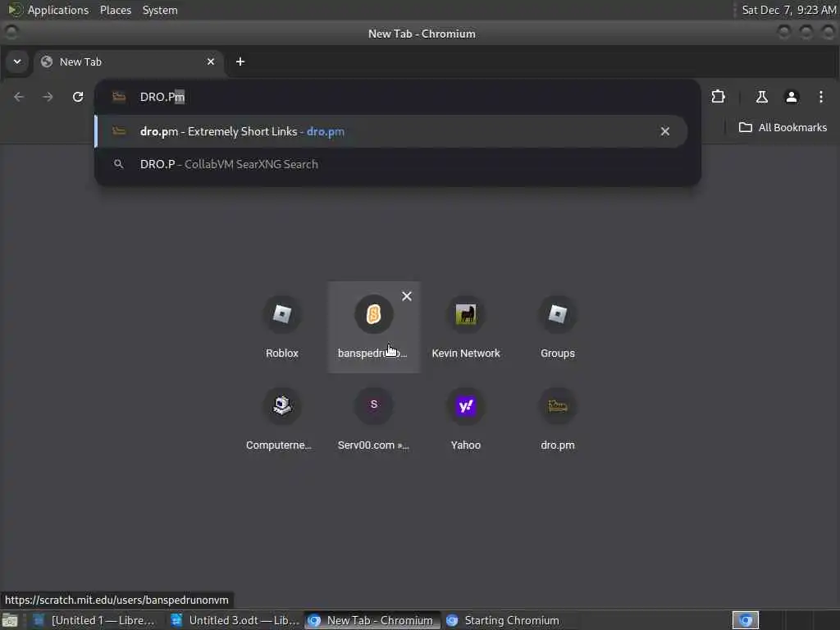
Task: Click the workspace switcher Chromium icon
Action: pos(745,620)
